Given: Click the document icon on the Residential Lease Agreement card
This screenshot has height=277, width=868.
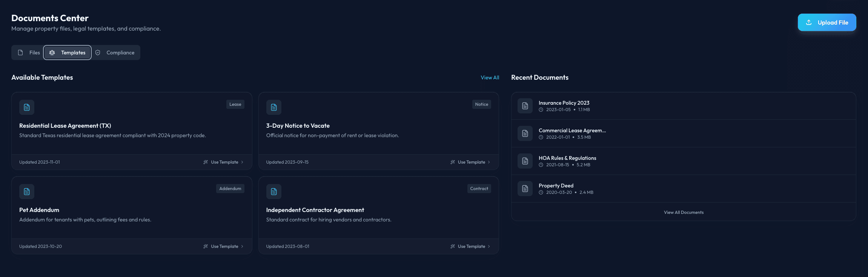Looking at the screenshot, I should pyautogui.click(x=27, y=107).
